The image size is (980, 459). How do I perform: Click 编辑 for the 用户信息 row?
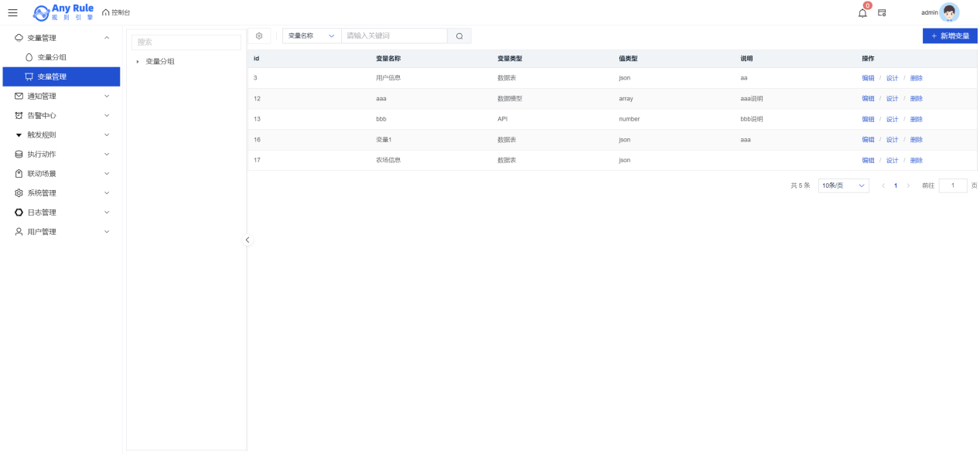(x=868, y=78)
